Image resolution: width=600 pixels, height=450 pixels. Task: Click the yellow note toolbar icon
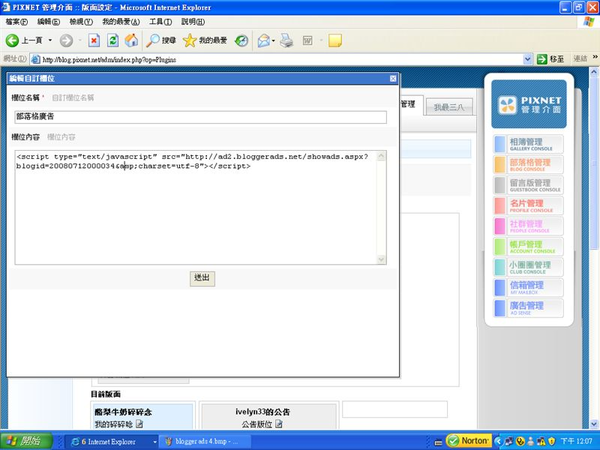tap(335, 40)
